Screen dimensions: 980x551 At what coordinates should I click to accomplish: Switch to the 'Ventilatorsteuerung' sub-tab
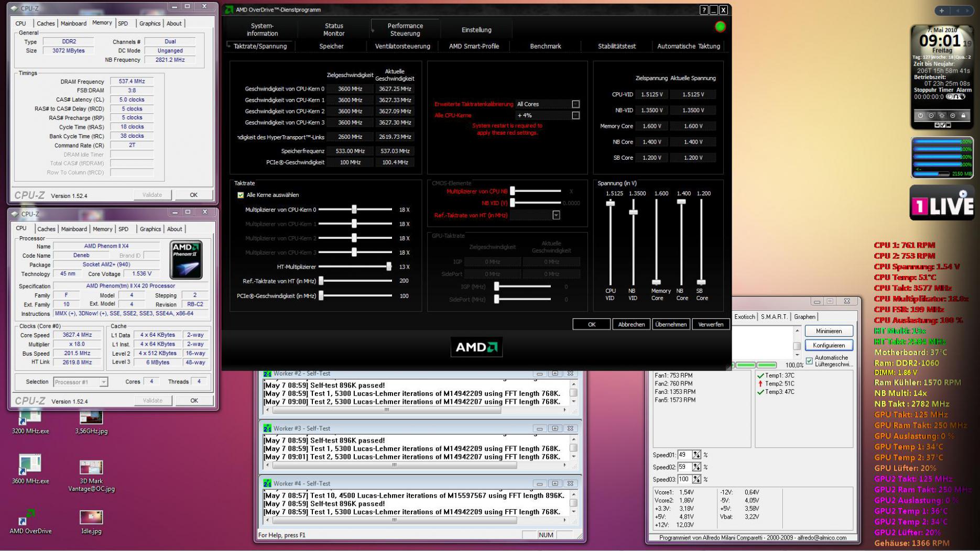pos(402,46)
